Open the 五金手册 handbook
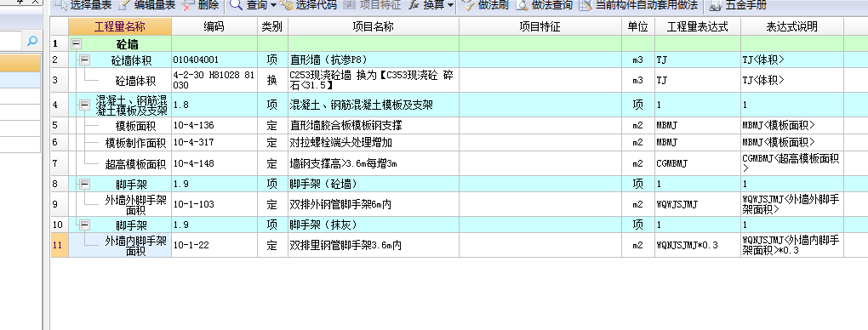Viewport: 868px width, 330px height. pyautogui.click(x=737, y=6)
